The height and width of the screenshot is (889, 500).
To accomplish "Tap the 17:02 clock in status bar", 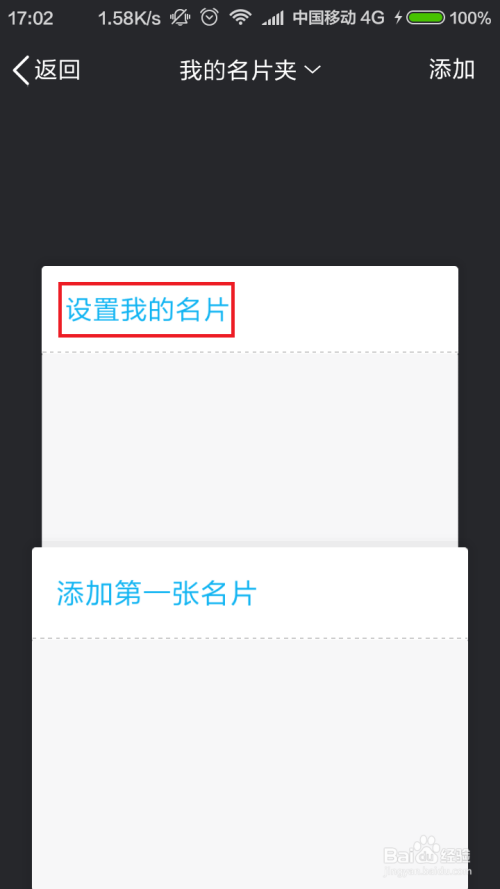I will pyautogui.click(x=31, y=18).
